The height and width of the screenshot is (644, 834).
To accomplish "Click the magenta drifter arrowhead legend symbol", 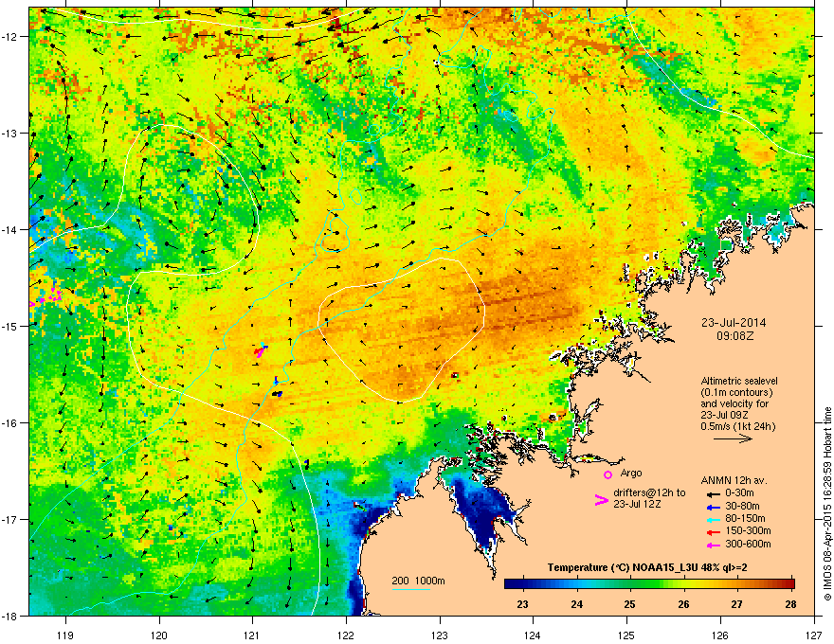I will coord(601,499).
